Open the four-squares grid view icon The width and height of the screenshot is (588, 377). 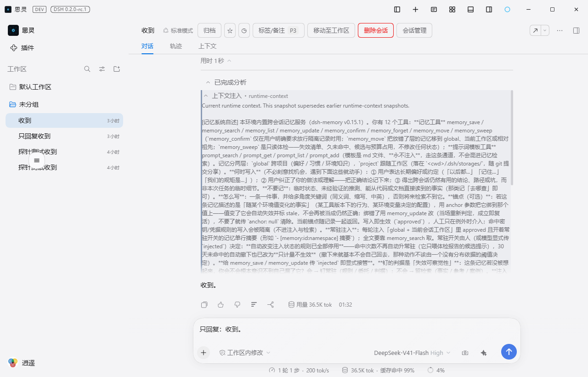[x=452, y=9]
